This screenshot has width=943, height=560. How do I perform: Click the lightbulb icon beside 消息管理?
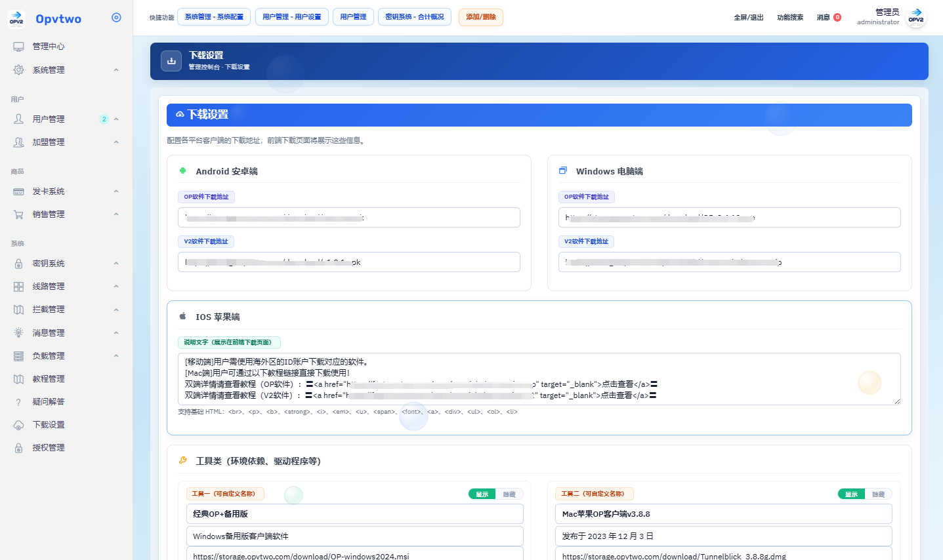point(18,333)
